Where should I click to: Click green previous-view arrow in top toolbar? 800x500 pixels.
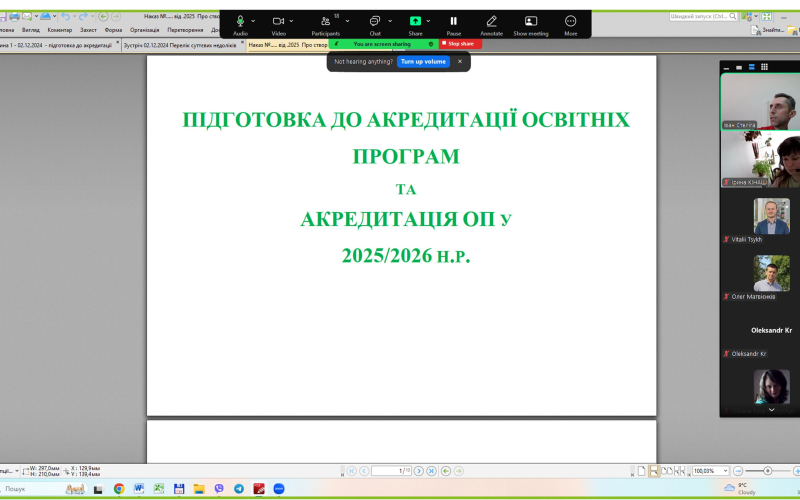tap(103, 16)
